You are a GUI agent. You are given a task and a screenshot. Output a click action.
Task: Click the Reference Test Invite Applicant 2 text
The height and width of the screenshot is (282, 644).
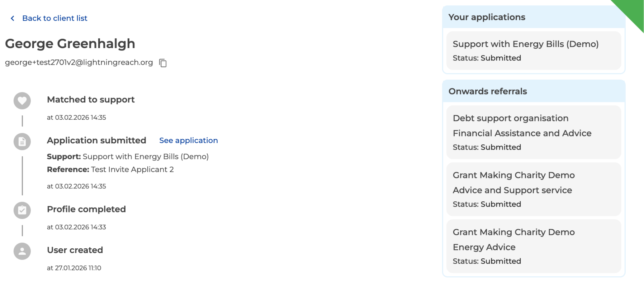(110, 169)
